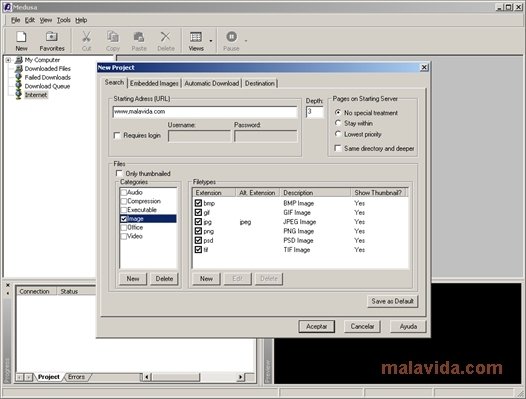Screen dimensions: 526x399
Task: Click the Pause toolbar icon
Action: coord(231,41)
